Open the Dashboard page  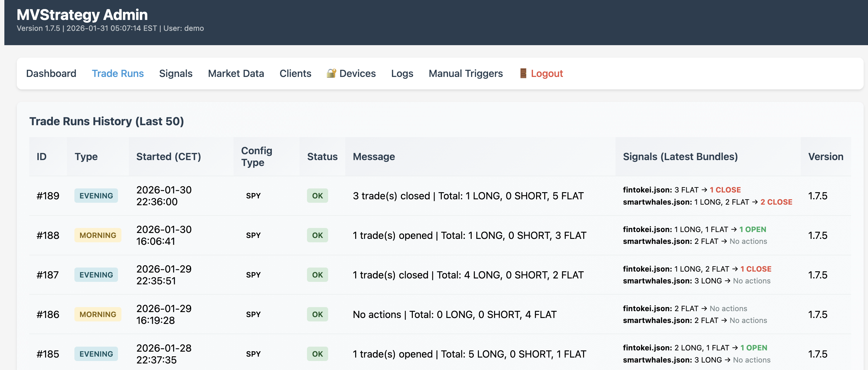click(51, 73)
